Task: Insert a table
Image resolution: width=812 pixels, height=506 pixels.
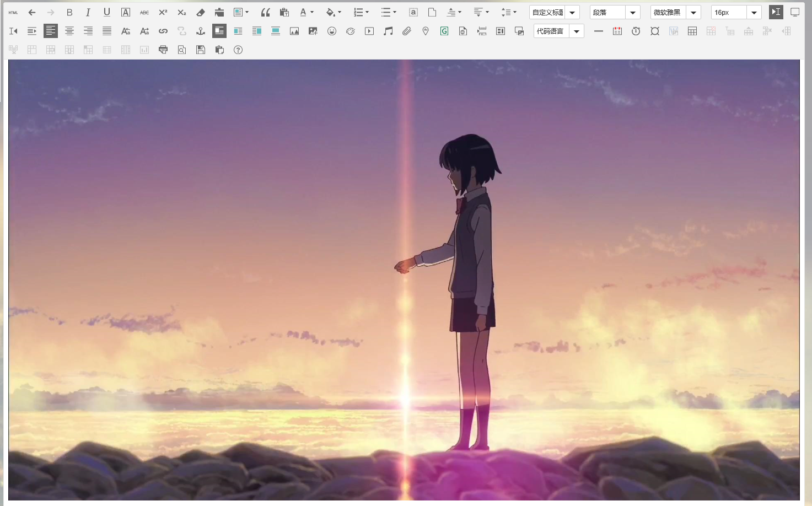Action: click(x=692, y=31)
